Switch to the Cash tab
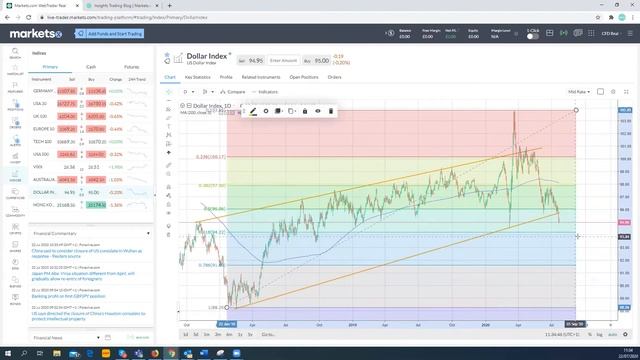640x360 pixels. (x=91, y=67)
